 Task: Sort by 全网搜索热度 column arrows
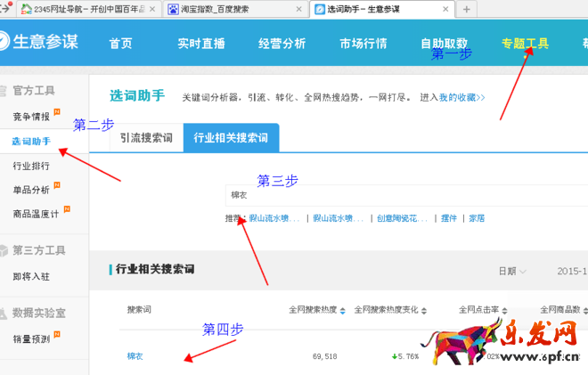point(342,311)
